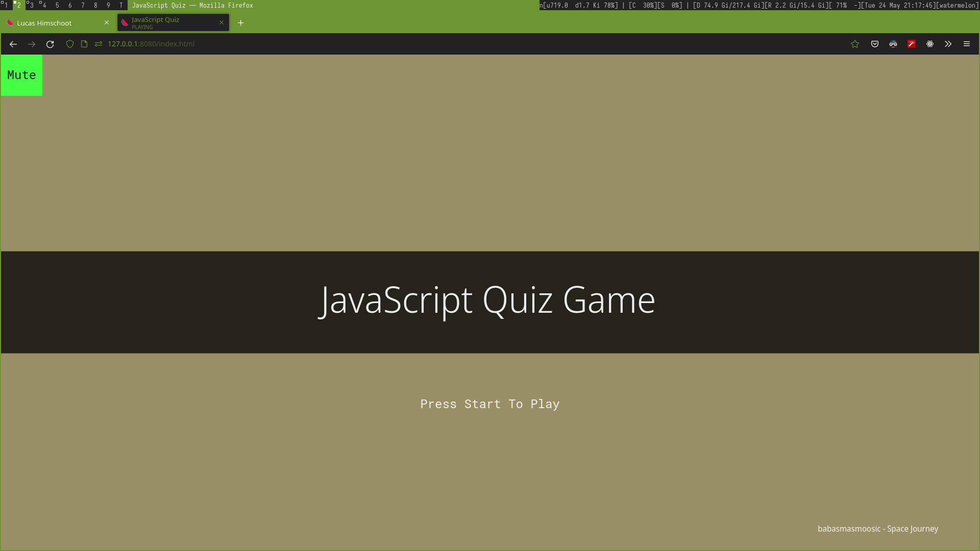This screenshot has height=551, width=980.
Task: Show site information page icon
Action: click(x=84, y=44)
